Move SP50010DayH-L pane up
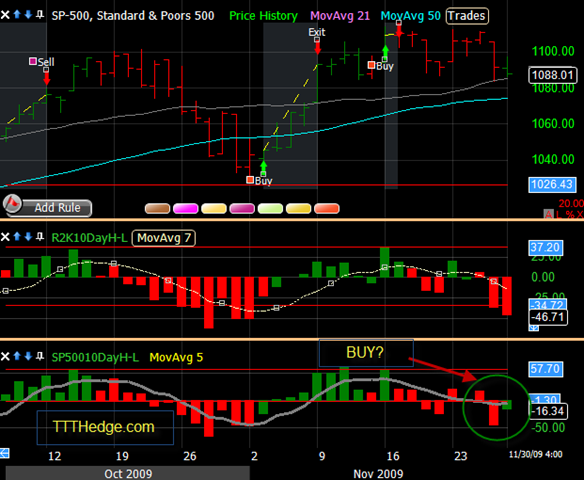The image size is (584, 480). pos(17,356)
